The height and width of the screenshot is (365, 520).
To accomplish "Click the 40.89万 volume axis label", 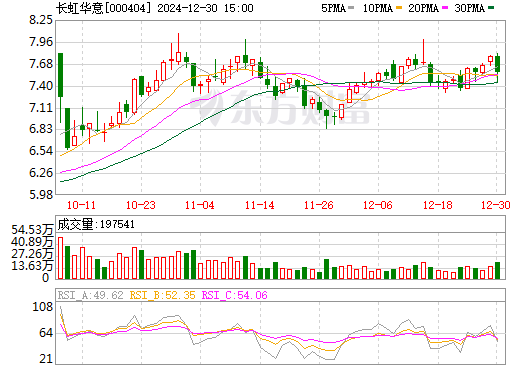I will [x=32, y=242].
